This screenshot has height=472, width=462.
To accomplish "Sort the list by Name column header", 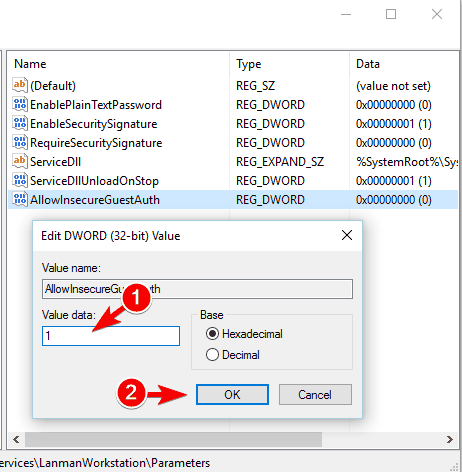I will pos(118,64).
